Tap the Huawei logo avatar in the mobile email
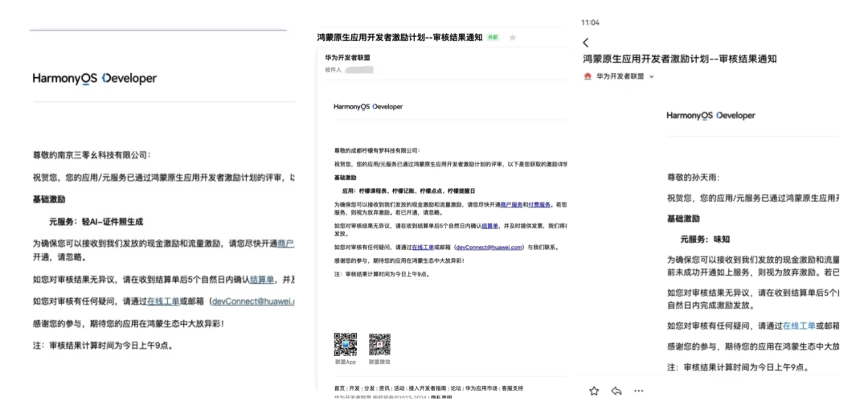Viewport: 868px width, 418px height. [x=588, y=77]
